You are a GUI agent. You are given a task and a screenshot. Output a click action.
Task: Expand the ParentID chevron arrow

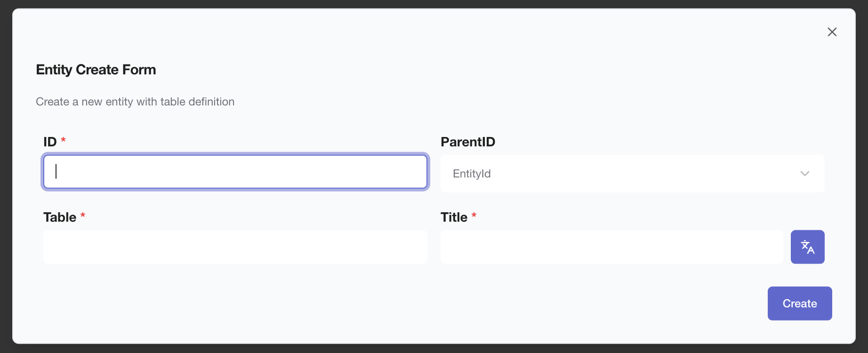(x=804, y=174)
